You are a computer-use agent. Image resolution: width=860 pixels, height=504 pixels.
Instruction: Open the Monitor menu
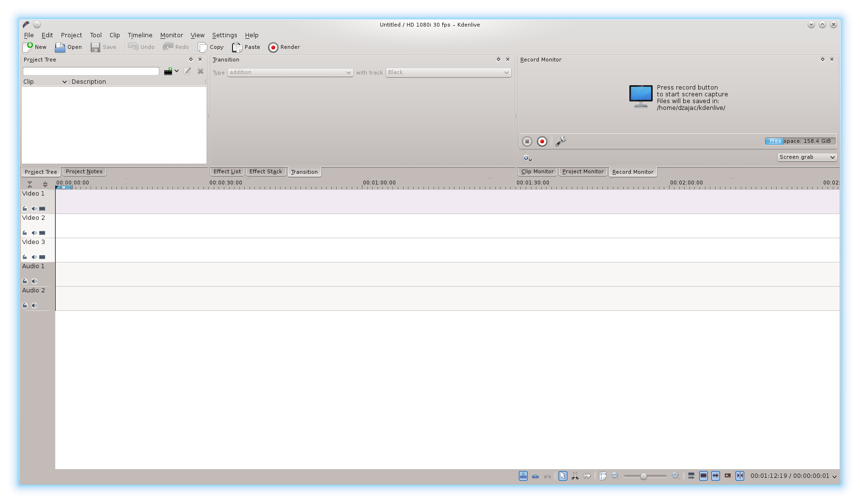(172, 35)
